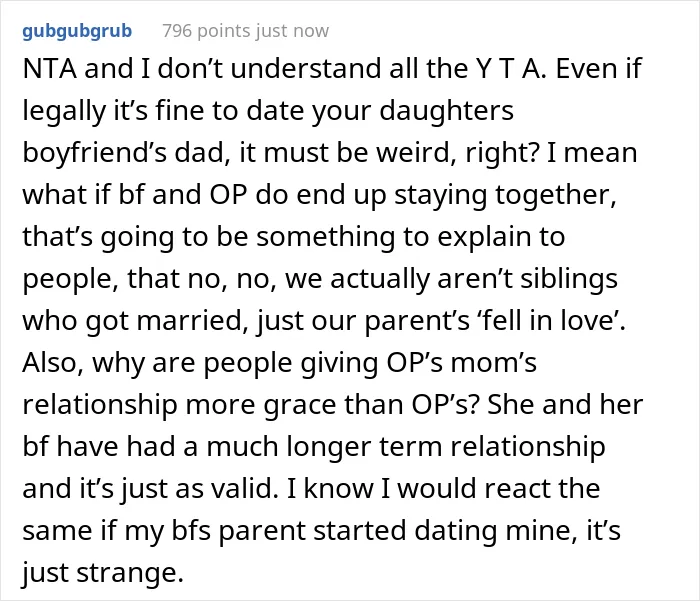Click the quoted phrase 'fell in love'
Viewport: 700px width, 601px height.
click(x=549, y=321)
